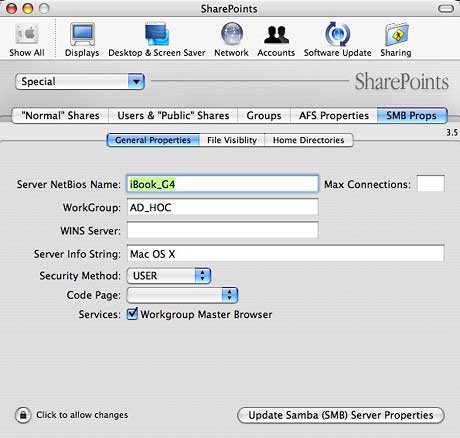Switch to File Visiblity sub-tab
This screenshot has height=438, width=460.
click(x=232, y=140)
